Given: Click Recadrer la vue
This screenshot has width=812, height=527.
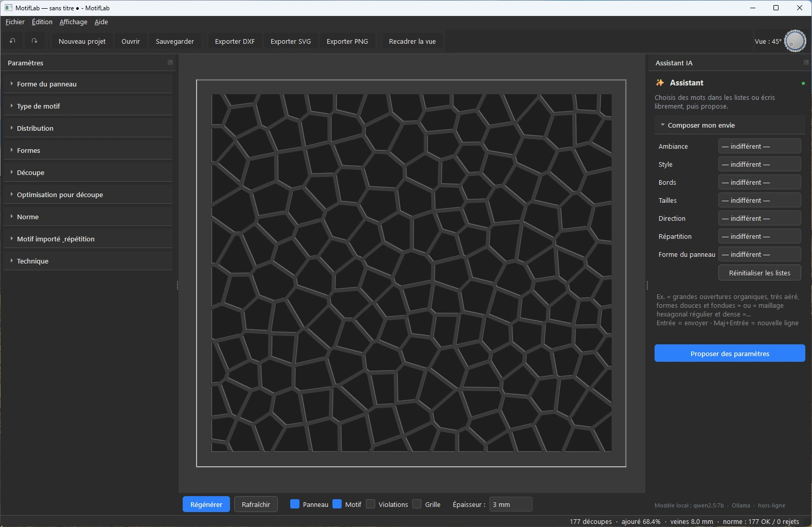Looking at the screenshot, I should [412, 41].
